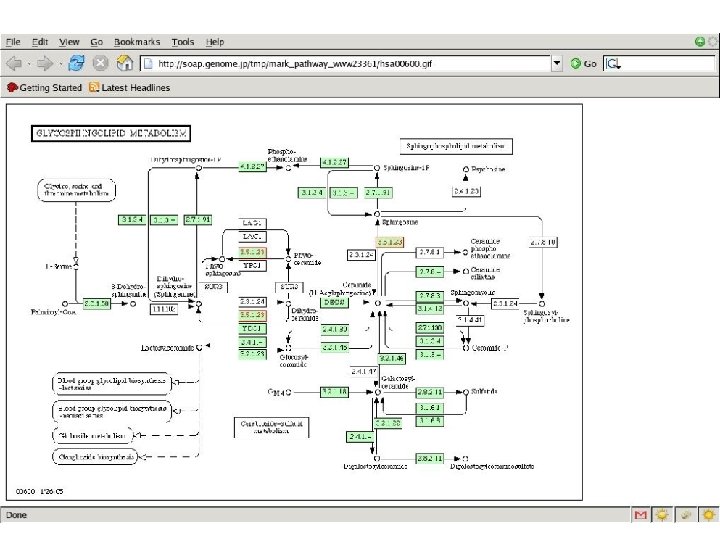Open the View menu
Screen dimensions: 720x540
pos(69,42)
